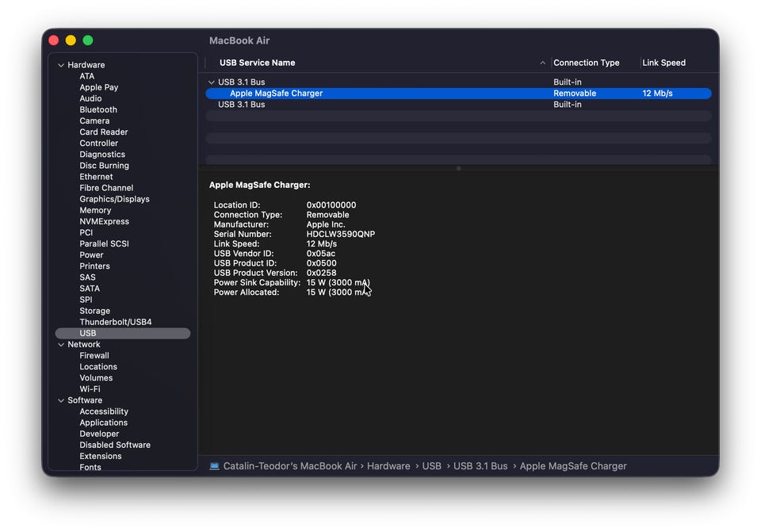761x532 pixels.
Task: Collapse the Network section in sidebar
Action: tap(61, 345)
